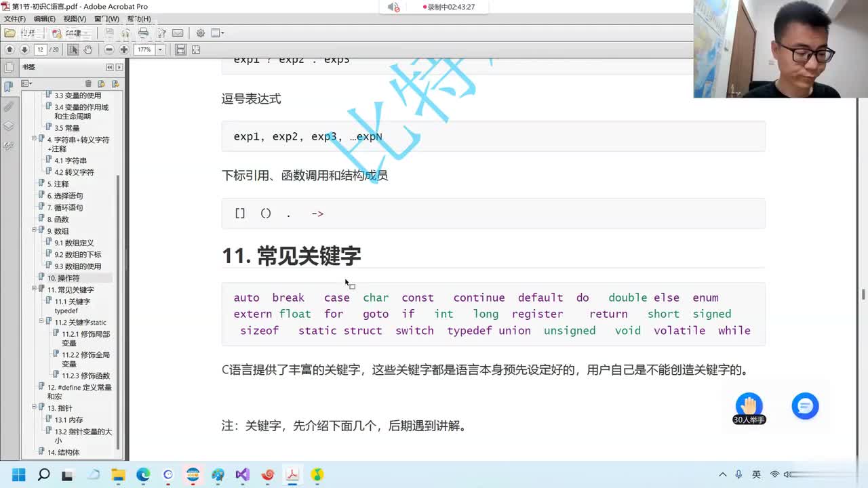Jump to bookmark 10. 操作符
868x488 pixels.
63,278
